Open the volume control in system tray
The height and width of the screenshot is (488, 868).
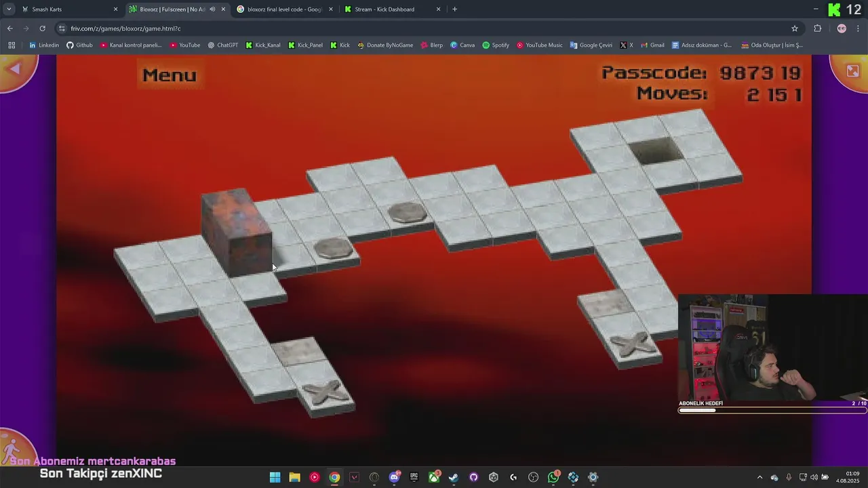(x=814, y=477)
